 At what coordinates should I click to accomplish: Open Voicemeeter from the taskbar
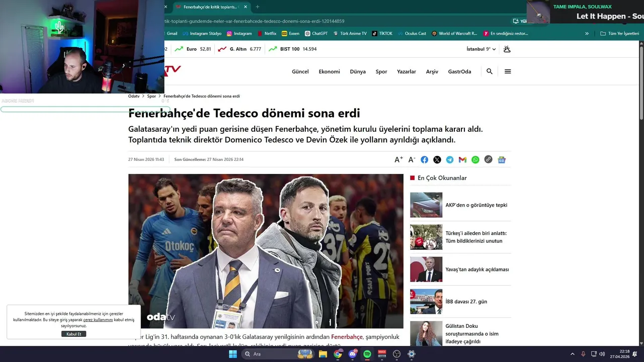click(382, 354)
